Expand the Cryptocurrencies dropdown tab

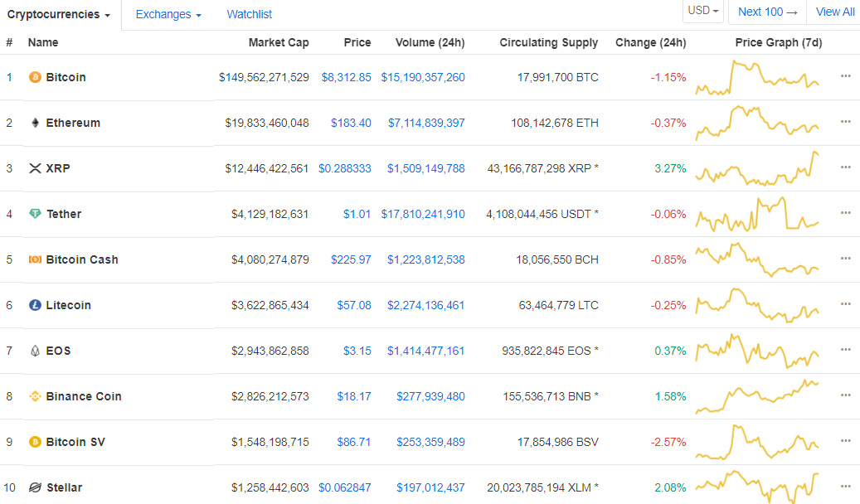click(59, 14)
